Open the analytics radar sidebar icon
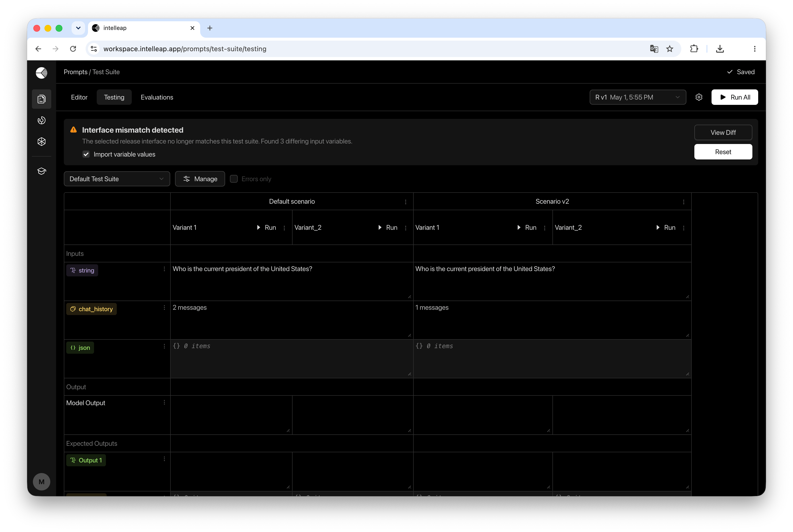The width and height of the screenshot is (793, 532). pos(41,121)
